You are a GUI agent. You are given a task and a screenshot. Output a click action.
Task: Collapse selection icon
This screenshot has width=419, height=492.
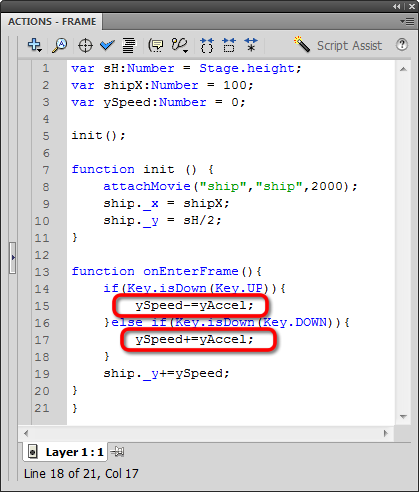(x=229, y=45)
